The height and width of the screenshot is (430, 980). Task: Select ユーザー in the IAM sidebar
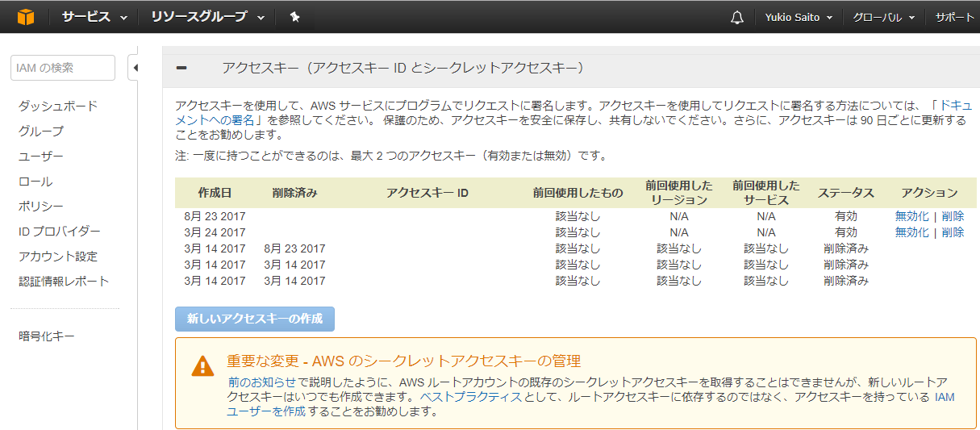(41, 156)
